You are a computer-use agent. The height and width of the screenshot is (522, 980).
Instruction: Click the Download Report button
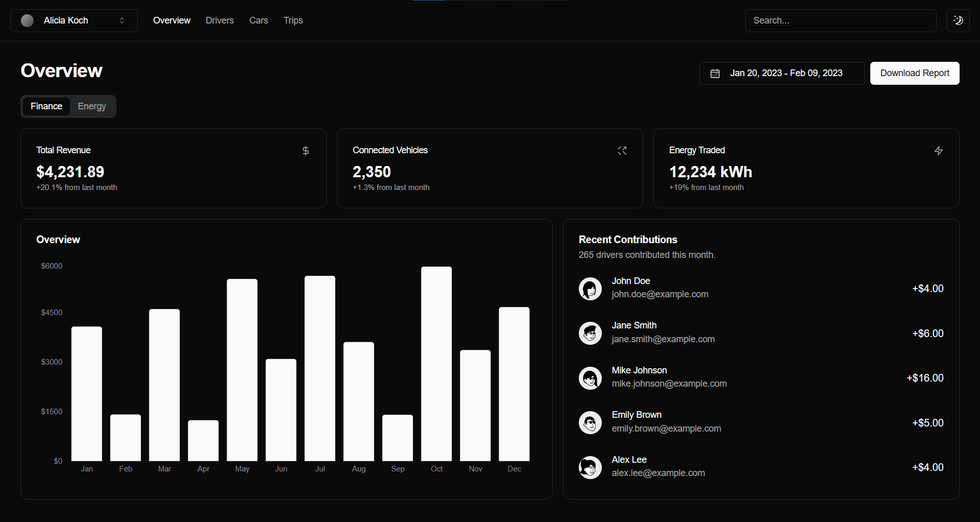pos(914,73)
